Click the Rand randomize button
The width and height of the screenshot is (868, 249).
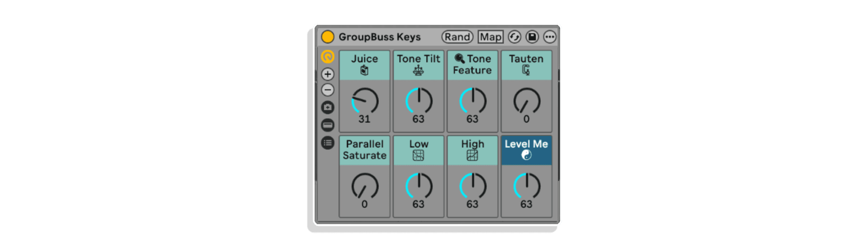(457, 37)
